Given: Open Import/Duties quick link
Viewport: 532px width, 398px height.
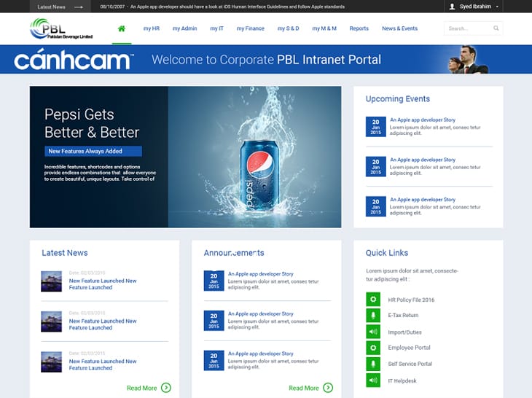Looking at the screenshot, I should point(404,332).
